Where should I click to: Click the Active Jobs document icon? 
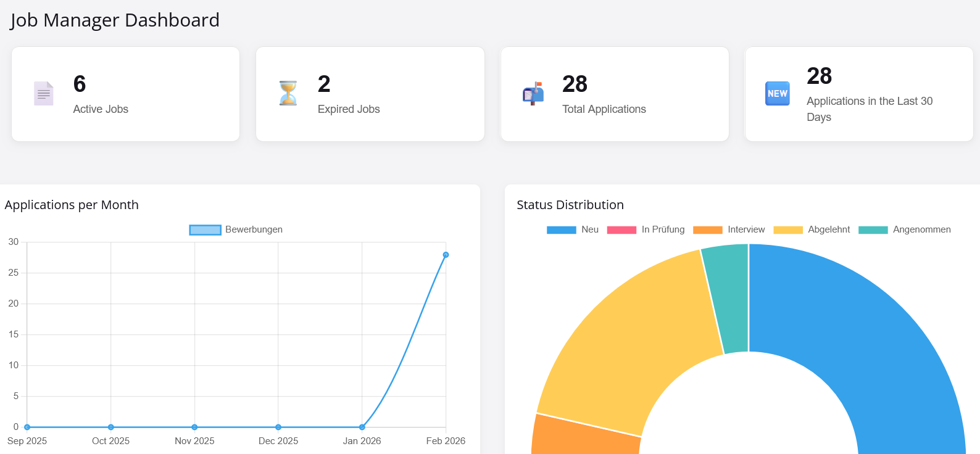tap(43, 94)
